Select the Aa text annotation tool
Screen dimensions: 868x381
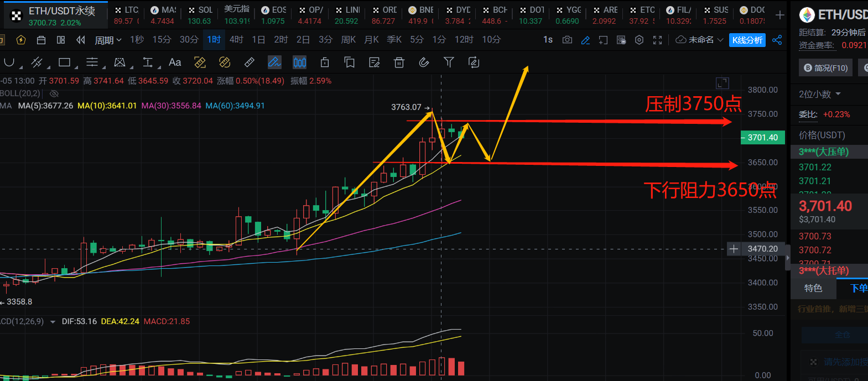pyautogui.click(x=175, y=62)
